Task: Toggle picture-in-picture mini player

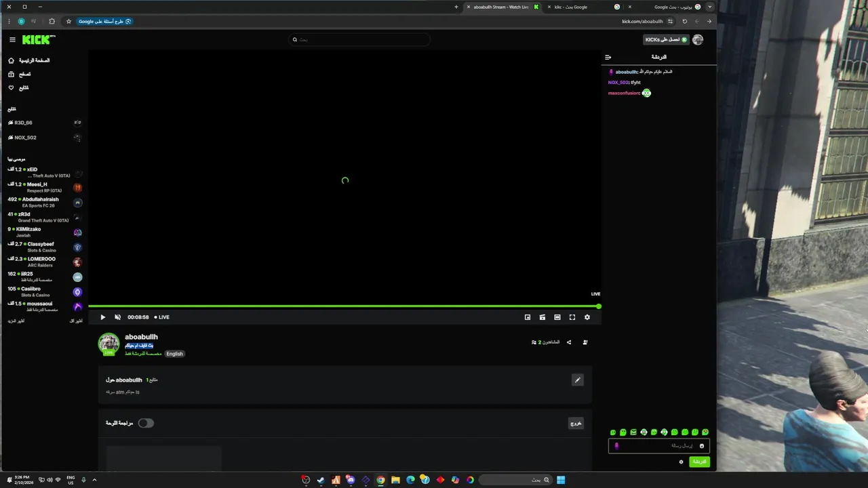Action: 528,317
